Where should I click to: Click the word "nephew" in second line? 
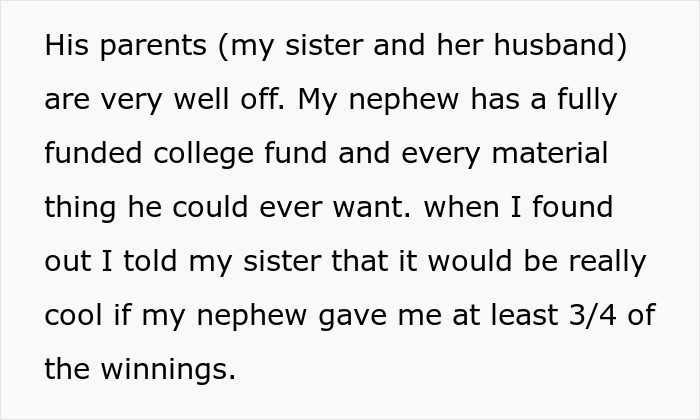coord(404,101)
